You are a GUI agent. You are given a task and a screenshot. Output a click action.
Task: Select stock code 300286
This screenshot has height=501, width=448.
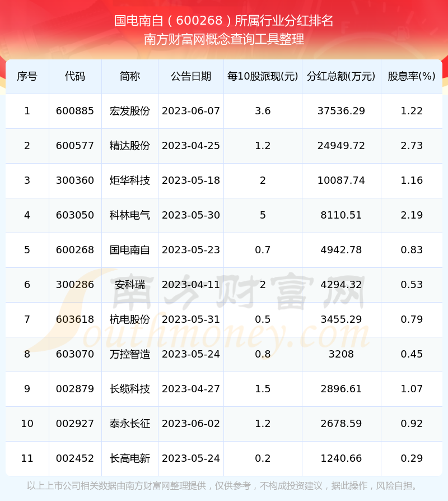point(75,285)
